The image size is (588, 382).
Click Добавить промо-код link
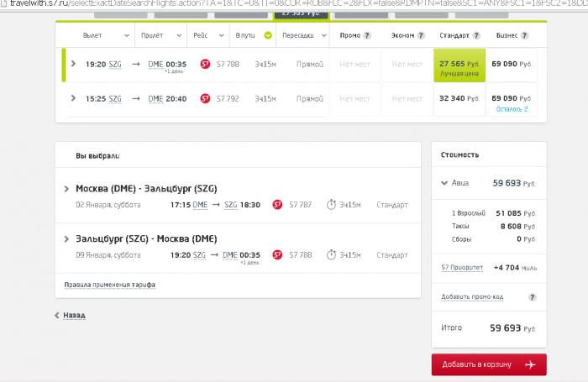tap(472, 297)
